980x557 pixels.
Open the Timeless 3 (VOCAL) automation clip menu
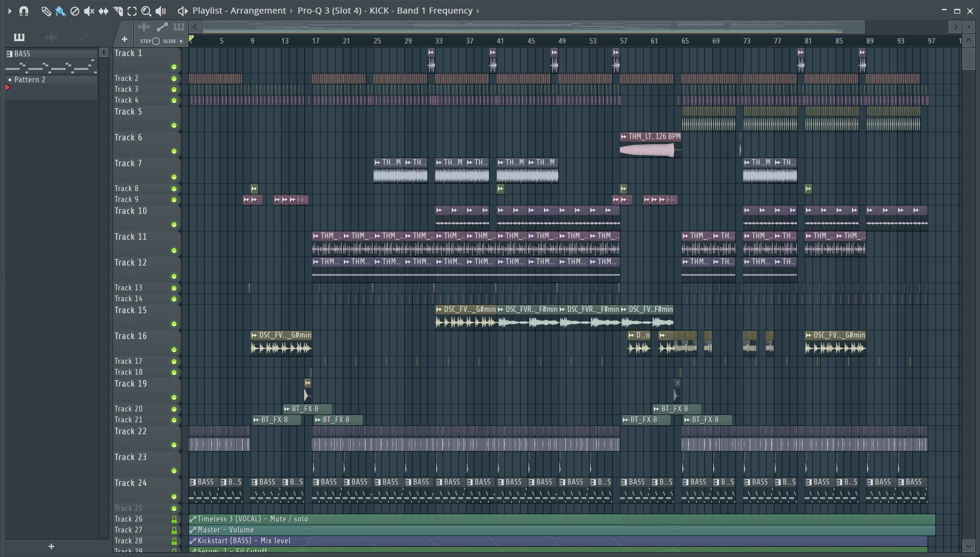(193, 519)
